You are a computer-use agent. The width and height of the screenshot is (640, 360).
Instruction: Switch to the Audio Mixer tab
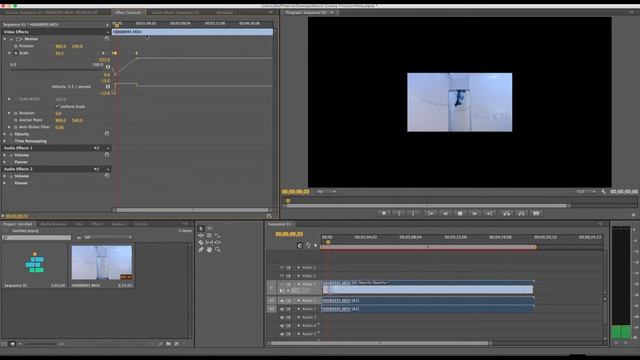click(176, 13)
